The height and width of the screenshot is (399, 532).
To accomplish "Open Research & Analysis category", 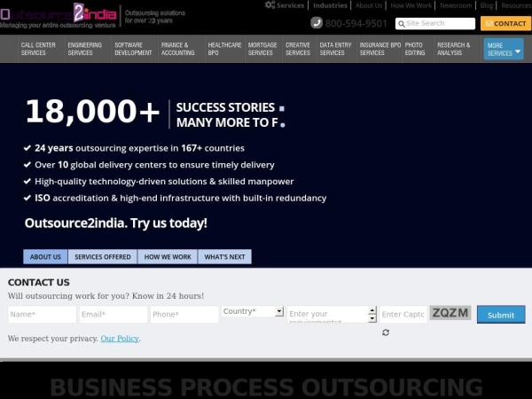I will pos(454,49).
